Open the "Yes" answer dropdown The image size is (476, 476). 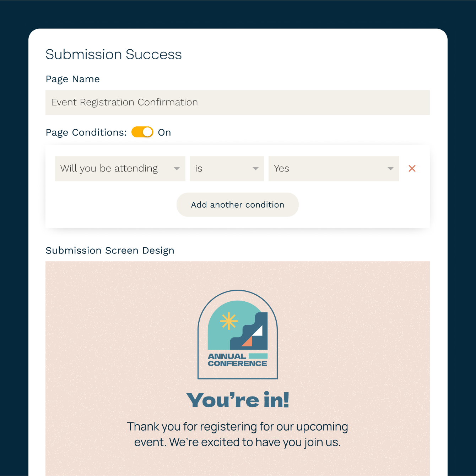click(327, 169)
